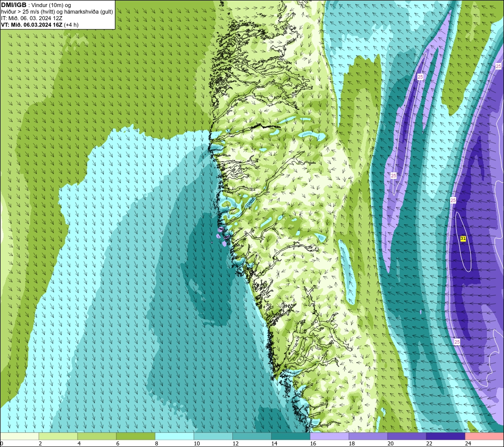Click the '(+4 h)' forecast offset text
The image size is (504, 447).
coord(72,25)
